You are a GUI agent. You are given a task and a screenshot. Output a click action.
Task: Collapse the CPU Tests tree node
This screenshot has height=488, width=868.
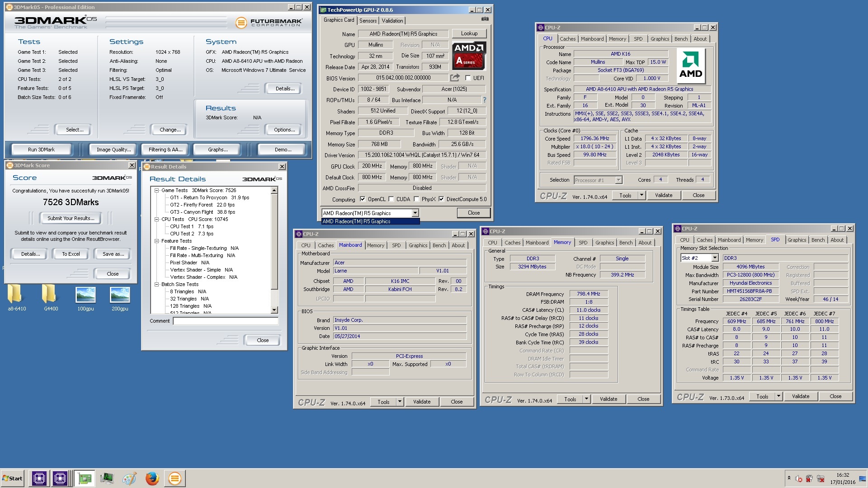156,219
